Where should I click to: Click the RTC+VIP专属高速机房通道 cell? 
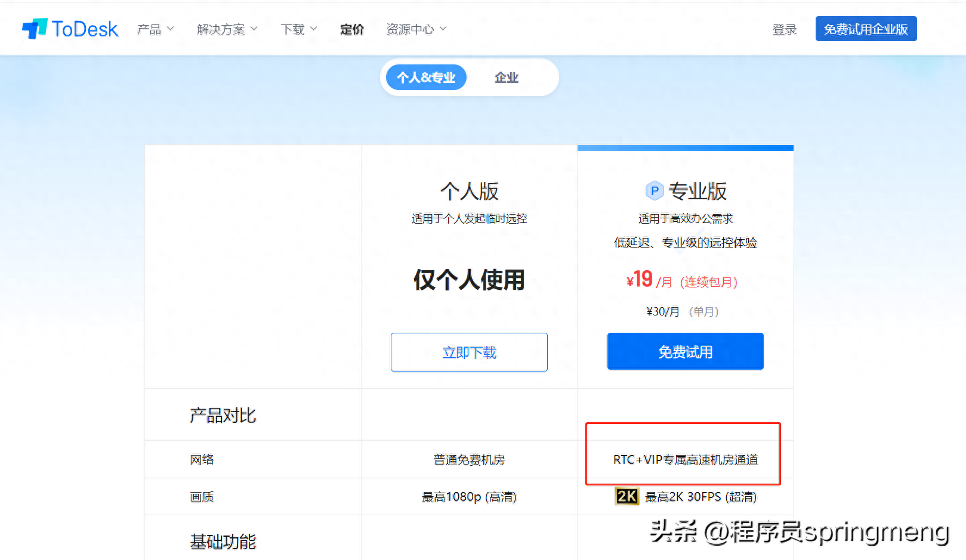click(x=685, y=460)
